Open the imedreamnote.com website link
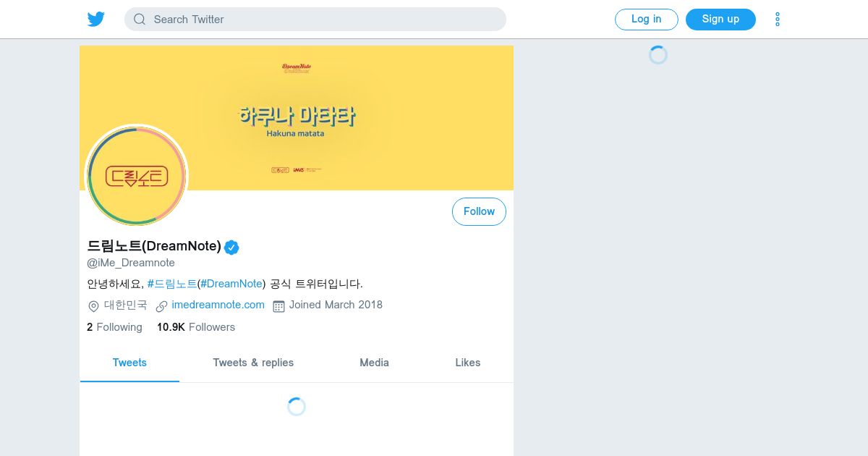This screenshot has width=868, height=456. coord(218,305)
